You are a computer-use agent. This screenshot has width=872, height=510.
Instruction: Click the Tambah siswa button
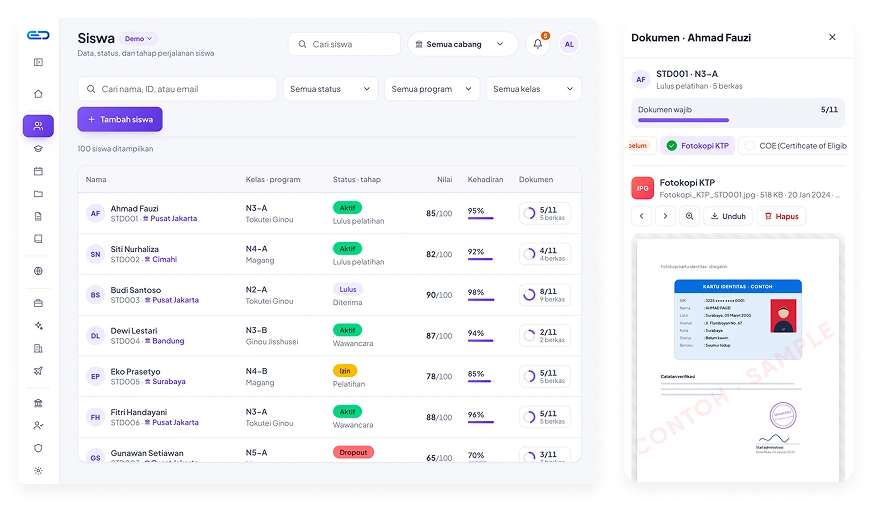pyautogui.click(x=120, y=120)
